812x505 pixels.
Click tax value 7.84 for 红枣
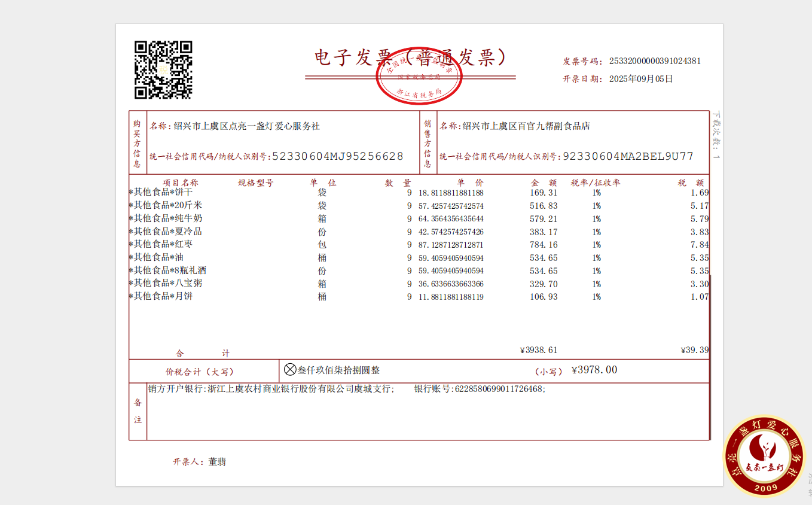[x=700, y=245]
